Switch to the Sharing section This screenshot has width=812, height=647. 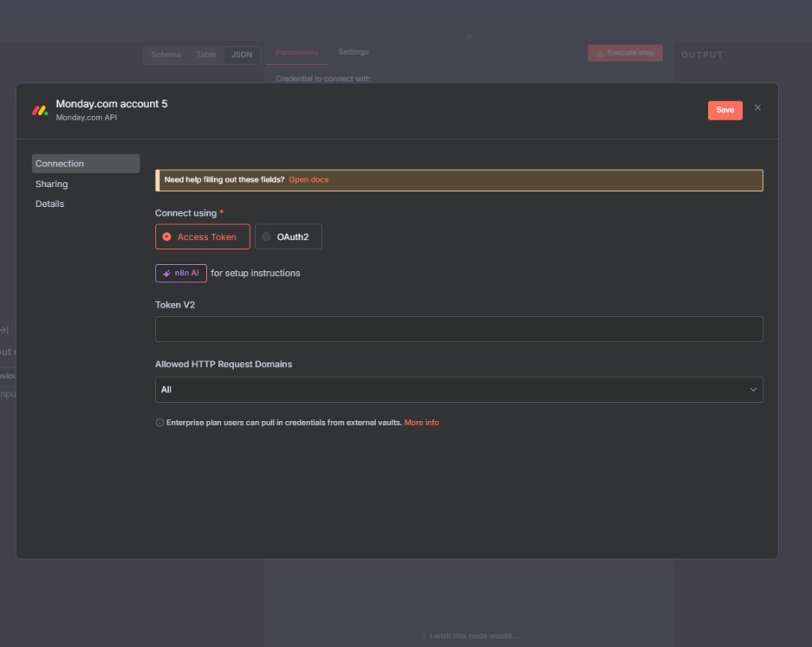[x=52, y=184]
